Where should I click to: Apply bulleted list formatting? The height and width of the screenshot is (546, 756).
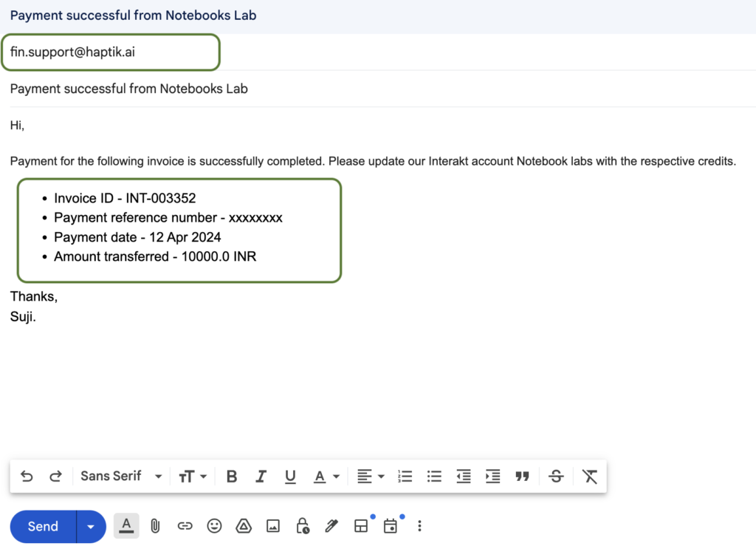pos(434,477)
